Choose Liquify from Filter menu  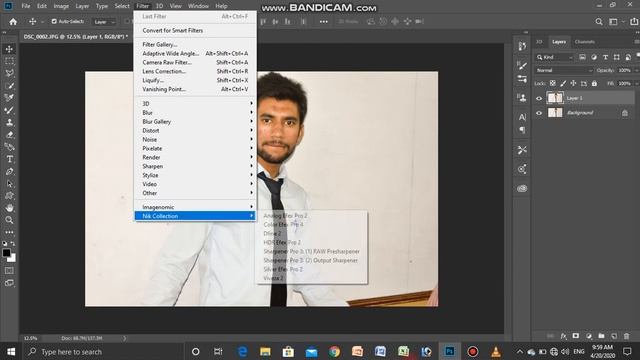click(195, 80)
